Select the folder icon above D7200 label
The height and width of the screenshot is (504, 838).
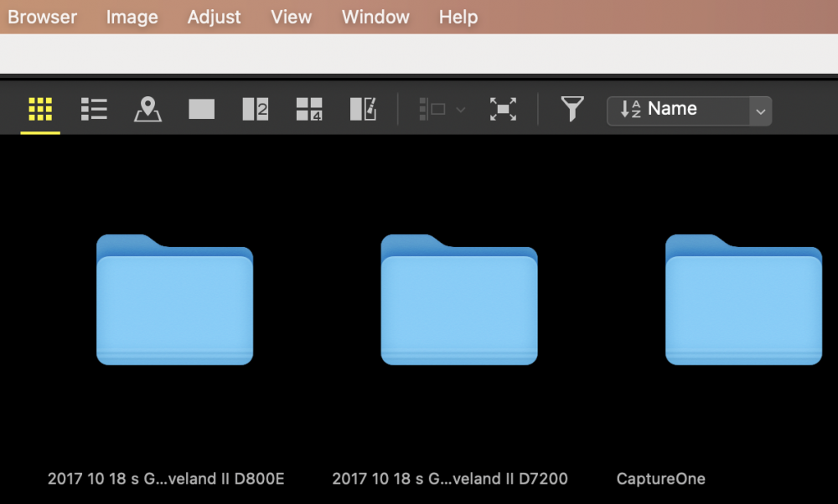click(x=459, y=300)
